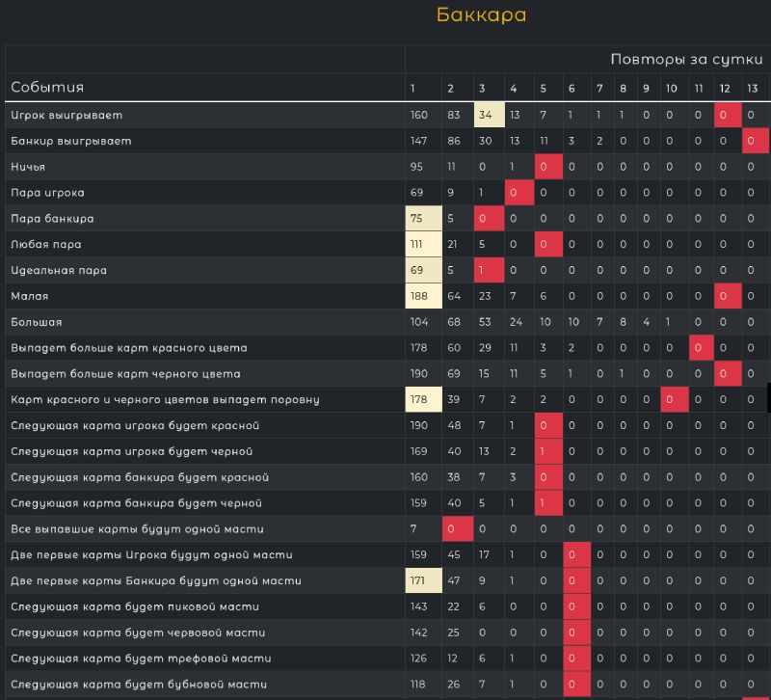The width and height of the screenshot is (771, 700).
Task: Click the Повторы за сутки header
Action: [x=686, y=60]
